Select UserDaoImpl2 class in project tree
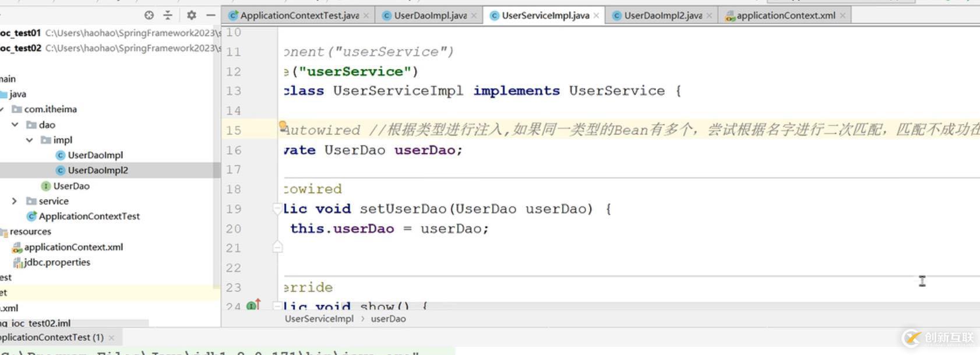980x355 pixels. pyautogui.click(x=98, y=171)
